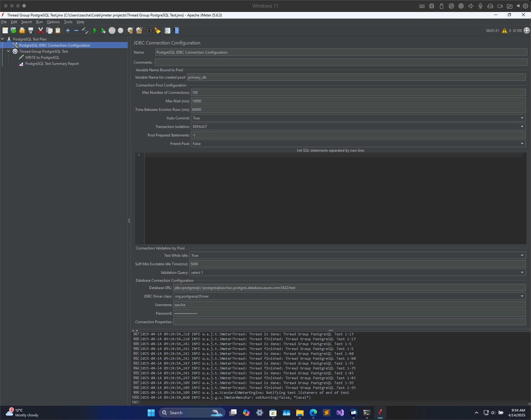Click Variable Name for created pool field
This screenshot has width=531, height=420.
coord(356,77)
